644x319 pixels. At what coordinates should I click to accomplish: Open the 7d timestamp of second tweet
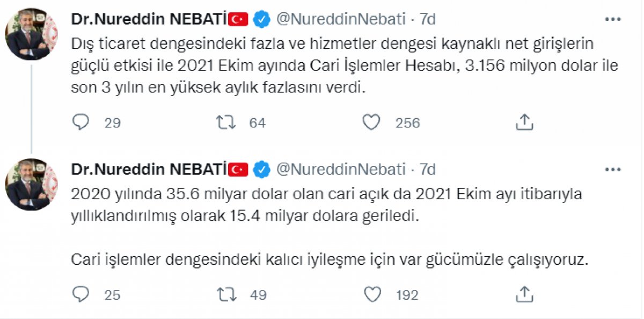pos(428,170)
